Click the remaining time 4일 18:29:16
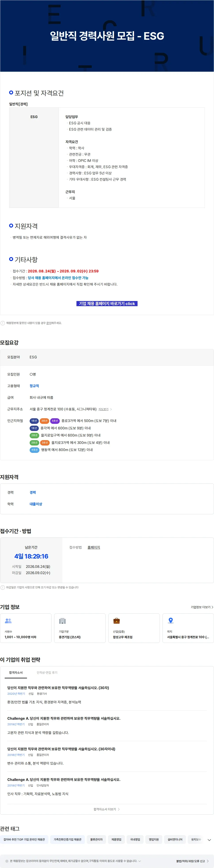 tap(31, 556)
